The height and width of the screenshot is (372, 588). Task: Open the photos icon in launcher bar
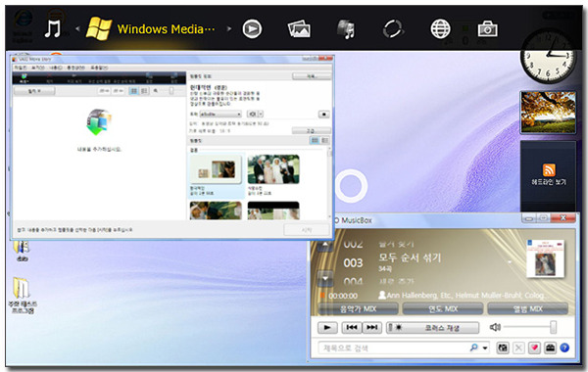[299, 28]
